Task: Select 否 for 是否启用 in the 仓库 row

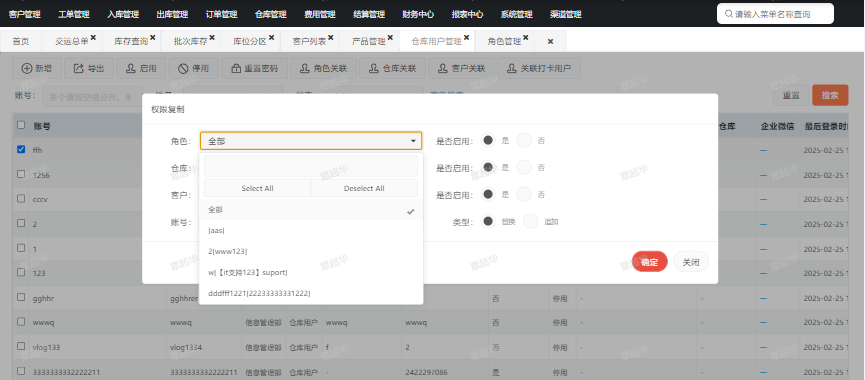Action: coord(524,167)
